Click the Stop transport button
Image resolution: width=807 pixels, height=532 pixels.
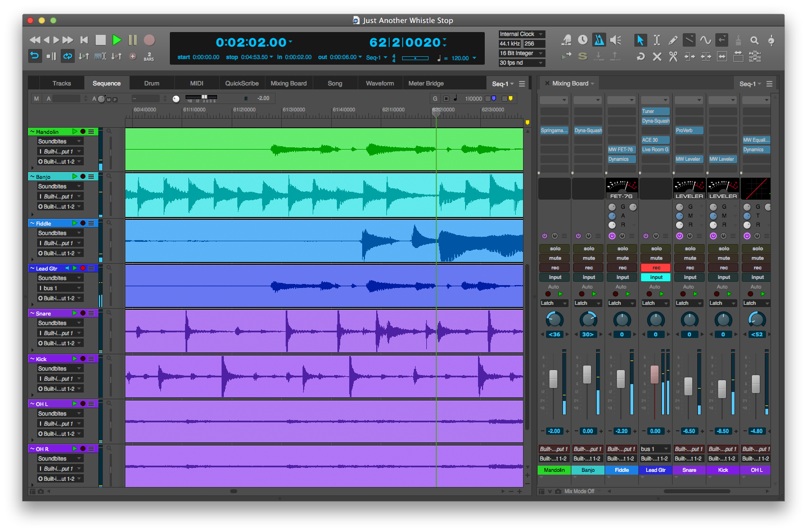click(x=101, y=40)
